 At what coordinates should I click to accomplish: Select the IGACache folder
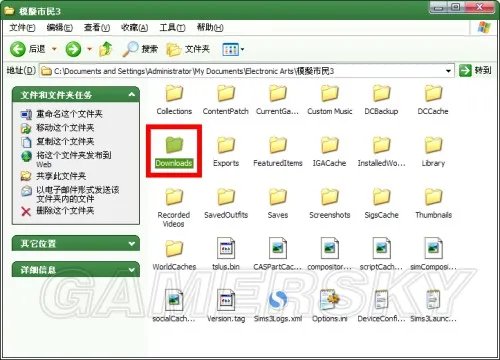click(x=329, y=152)
